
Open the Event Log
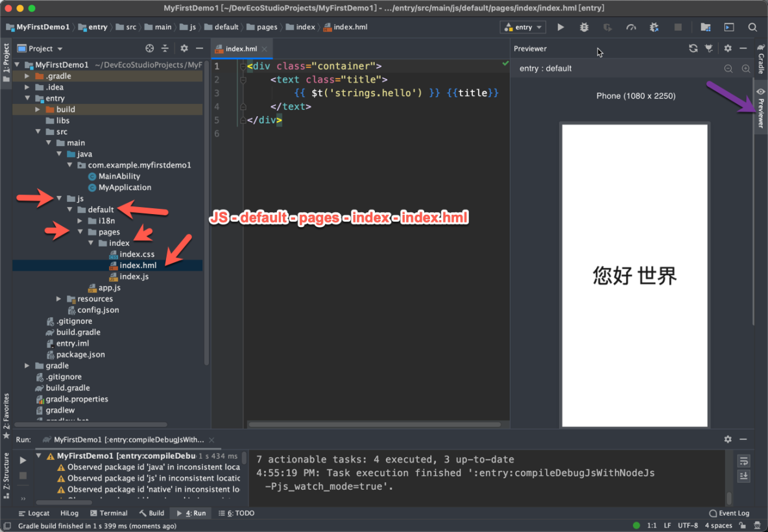[x=729, y=513]
